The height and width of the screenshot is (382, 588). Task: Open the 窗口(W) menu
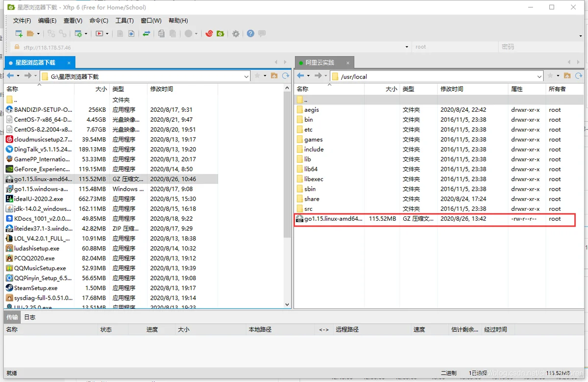click(x=151, y=21)
